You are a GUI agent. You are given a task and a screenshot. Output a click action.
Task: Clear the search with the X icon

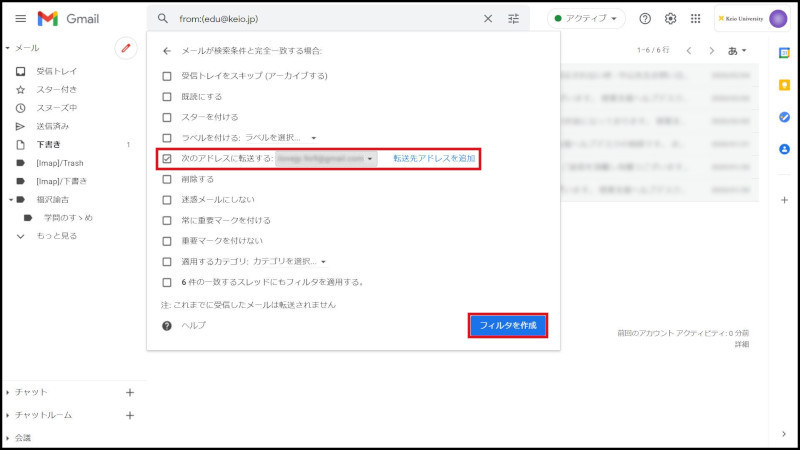[x=488, y=19]
